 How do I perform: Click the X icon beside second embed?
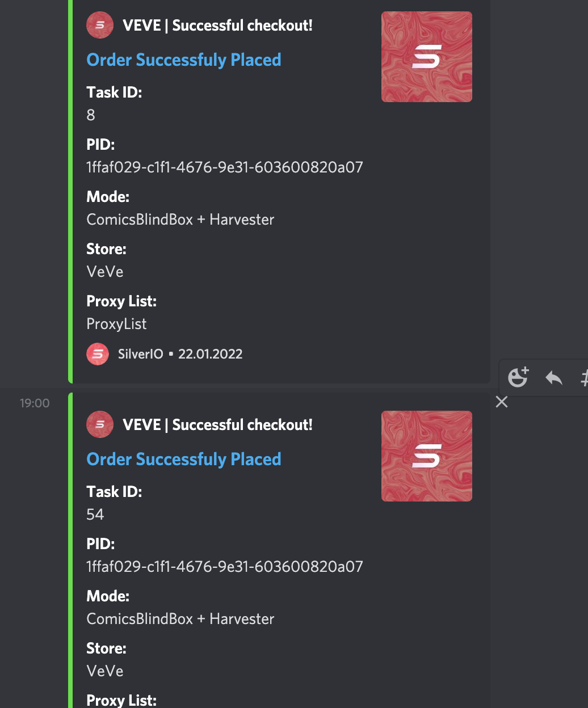pos(502,402)
